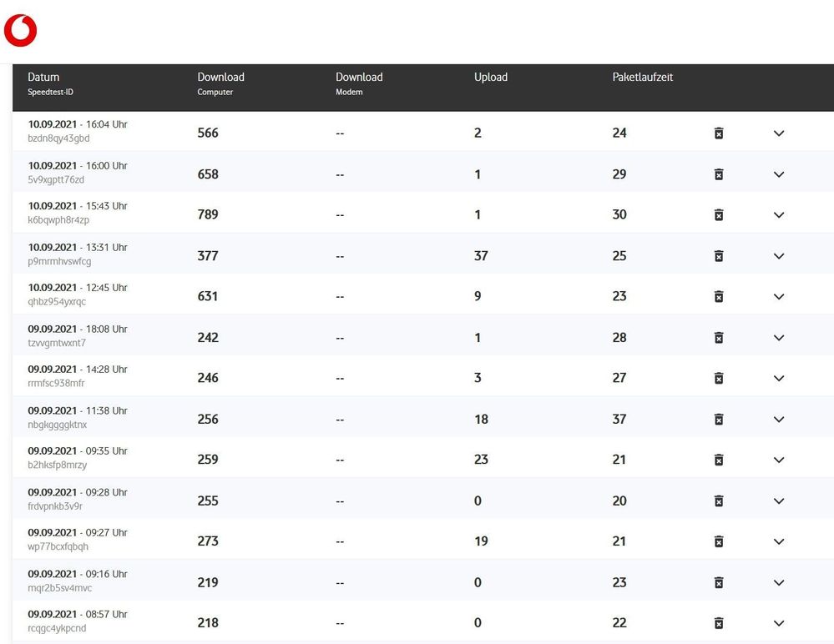Image resolution: width=834 pixels, height=644 pixels.
Task: Click the Vodafone logo
Action: pos(20,31)
